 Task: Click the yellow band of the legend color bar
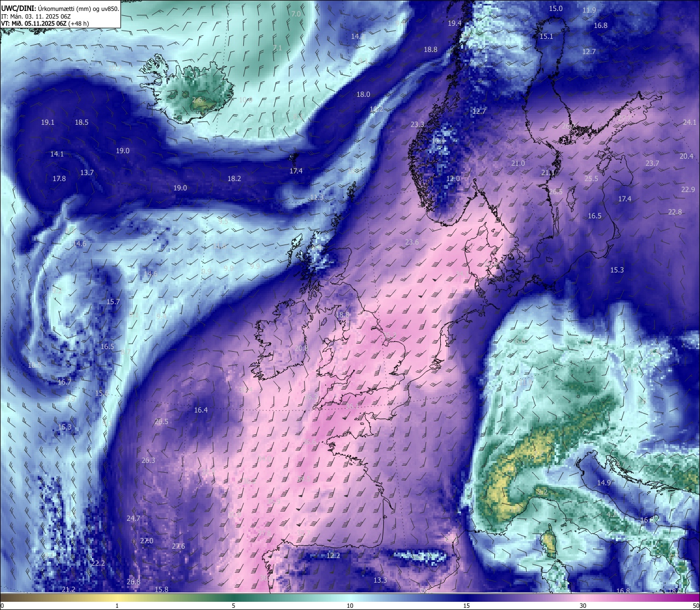coord(117,597)
